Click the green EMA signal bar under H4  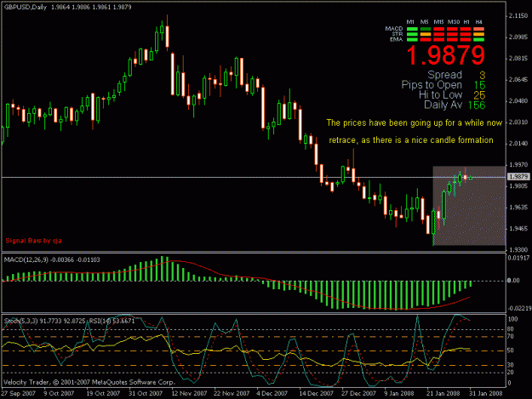click(478, 40)
